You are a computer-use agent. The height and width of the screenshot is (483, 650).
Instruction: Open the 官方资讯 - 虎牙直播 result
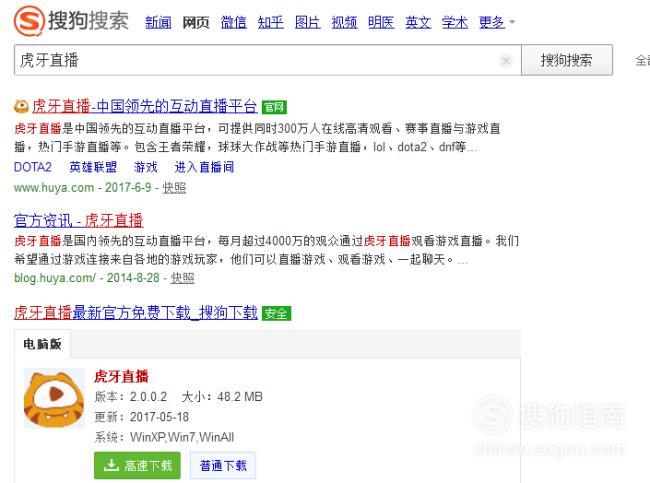tap(79, 220)
